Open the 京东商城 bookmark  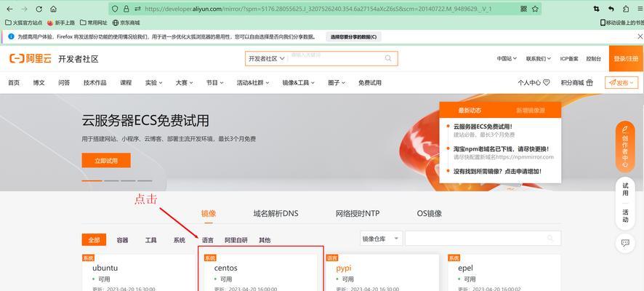(126, 23)
